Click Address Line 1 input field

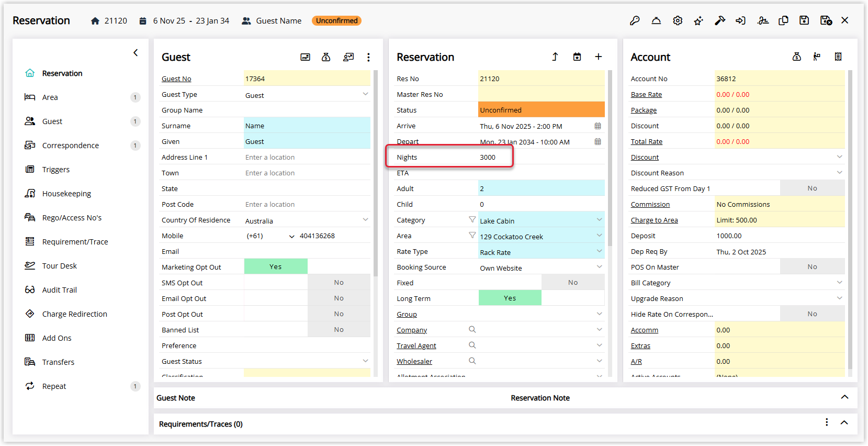307,157
